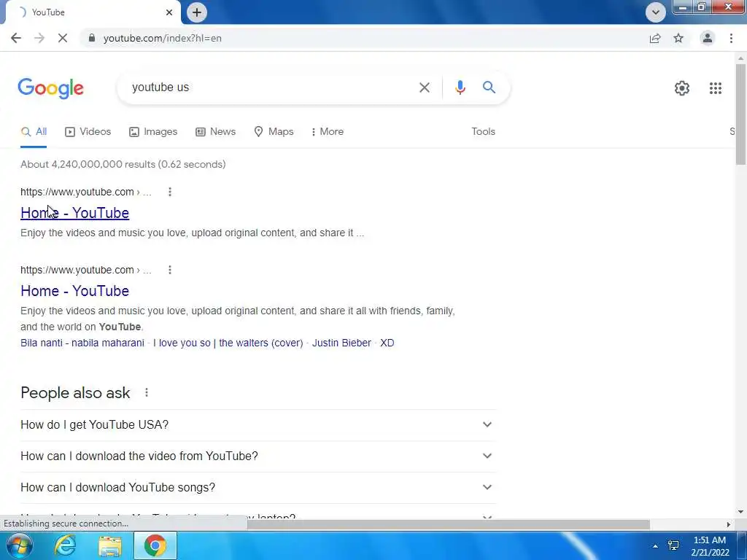Image resolution: width=747 pixels, height=560 pixels.
Task: Open the first Home - YouTube result
Action: [75, 213]
